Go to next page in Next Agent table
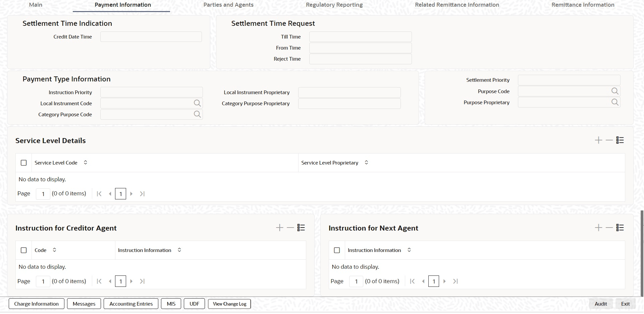The width and height of the screenshot is (644, 314). click(444, 281)
